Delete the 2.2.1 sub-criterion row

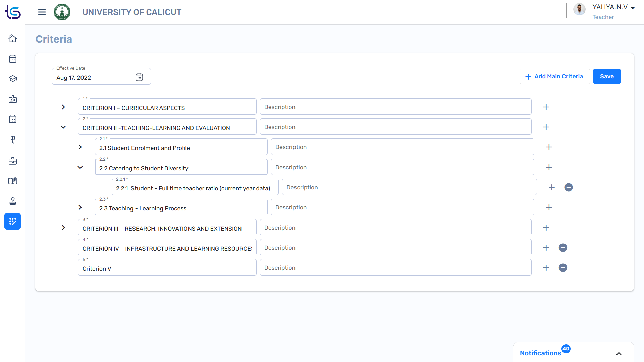click(x=568, y=187)
